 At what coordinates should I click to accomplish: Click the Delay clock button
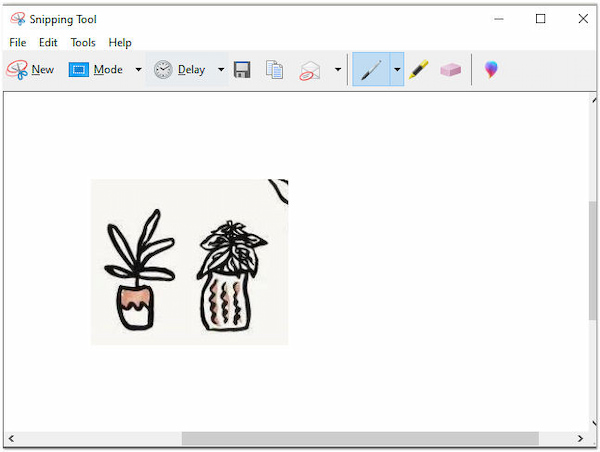coord(179,70)
